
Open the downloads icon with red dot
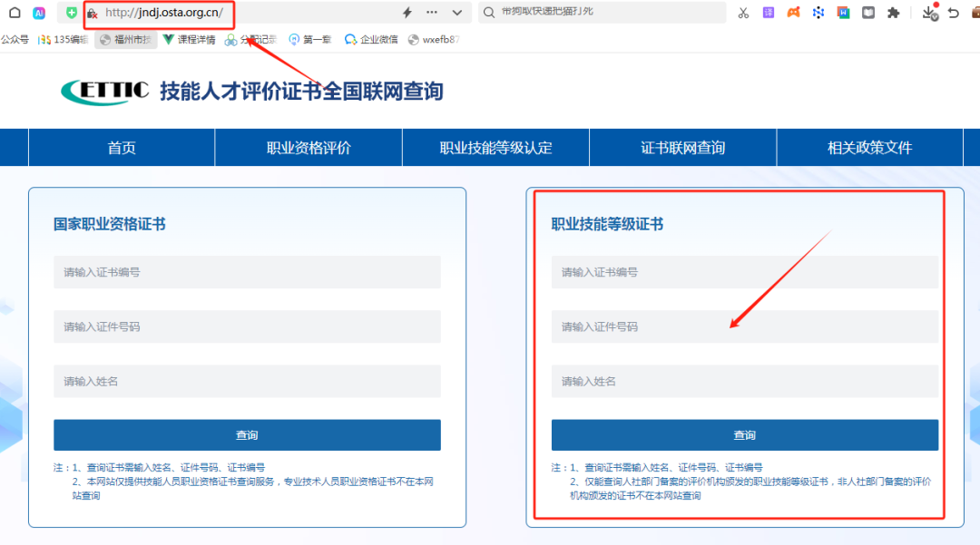click(x=929, y=13)
